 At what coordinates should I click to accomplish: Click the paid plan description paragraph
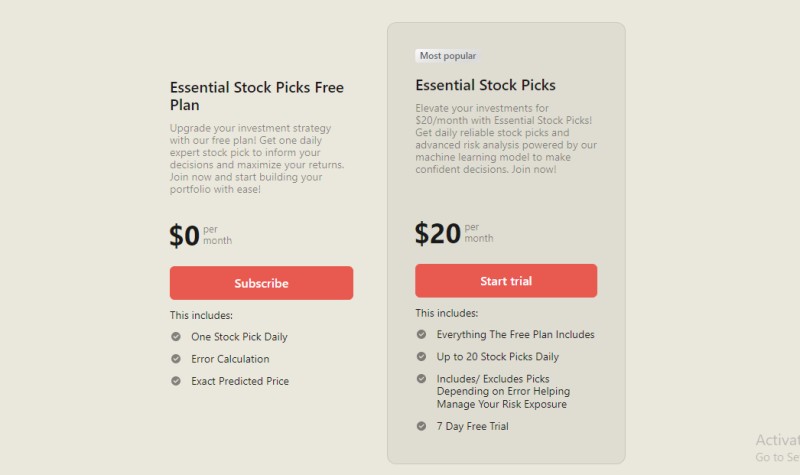click(506, 139)
